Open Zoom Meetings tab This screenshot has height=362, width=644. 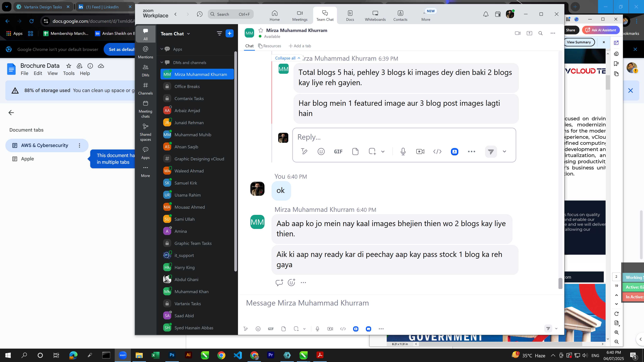click(300, 15)
